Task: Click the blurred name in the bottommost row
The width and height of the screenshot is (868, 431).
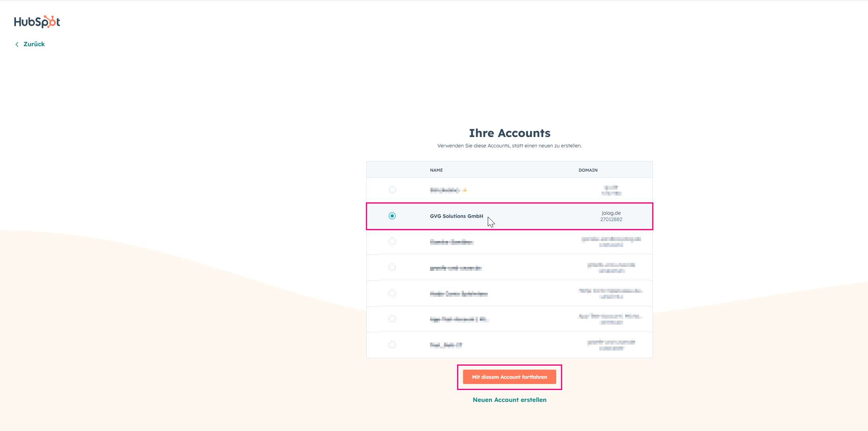Action: point(446,345)
